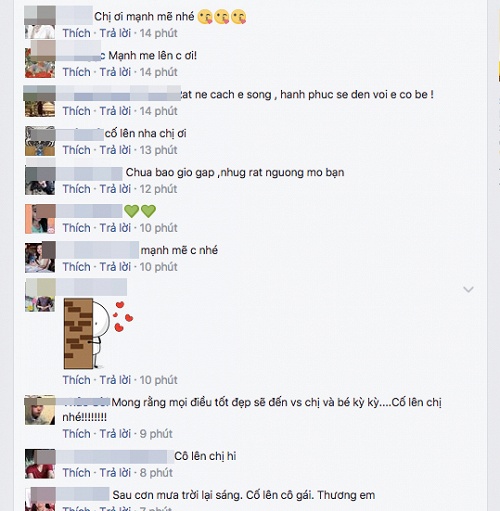The width and height of the screenshot is (500, 511).
Task: Open the '9 phút' timestamp link
Action: 156,434
